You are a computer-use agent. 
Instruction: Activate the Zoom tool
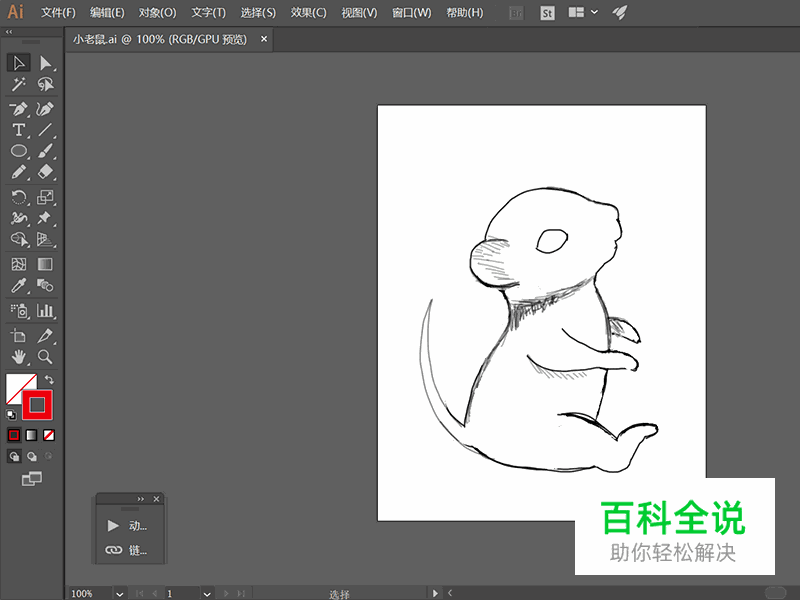pyautogui.click(x=41, y=356)
